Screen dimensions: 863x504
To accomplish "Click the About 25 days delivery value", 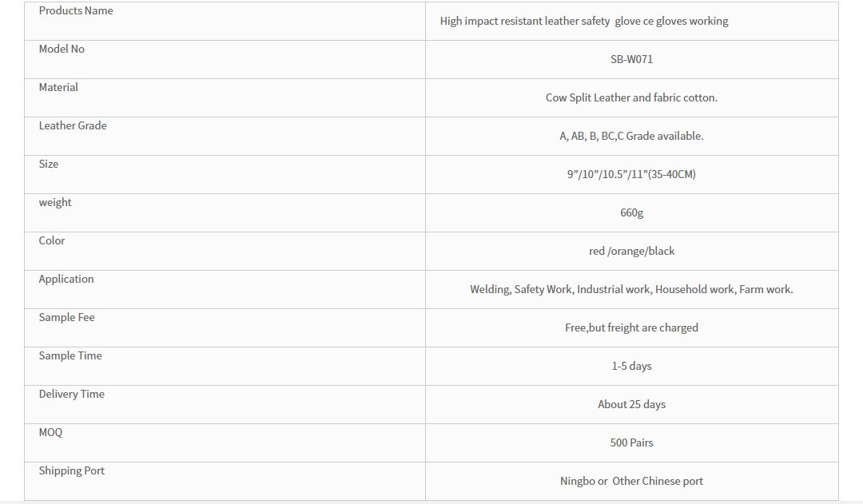I will 631,404.
